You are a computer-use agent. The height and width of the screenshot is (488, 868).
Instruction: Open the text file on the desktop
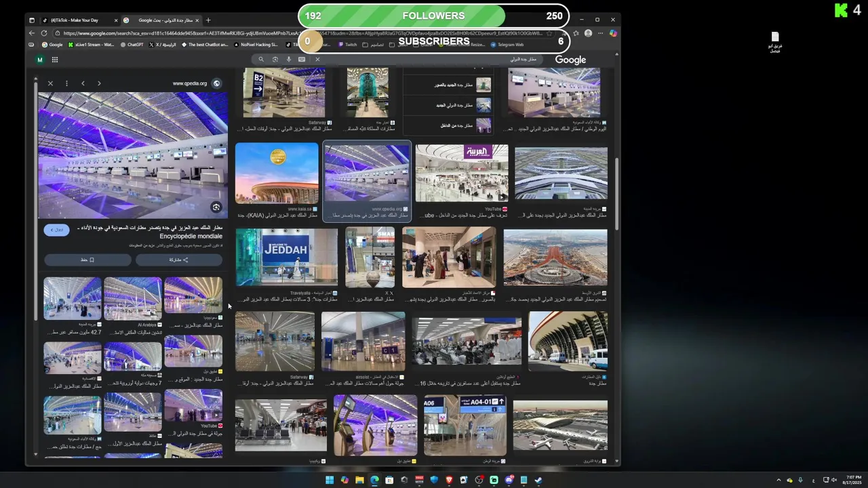pos(775,42)
